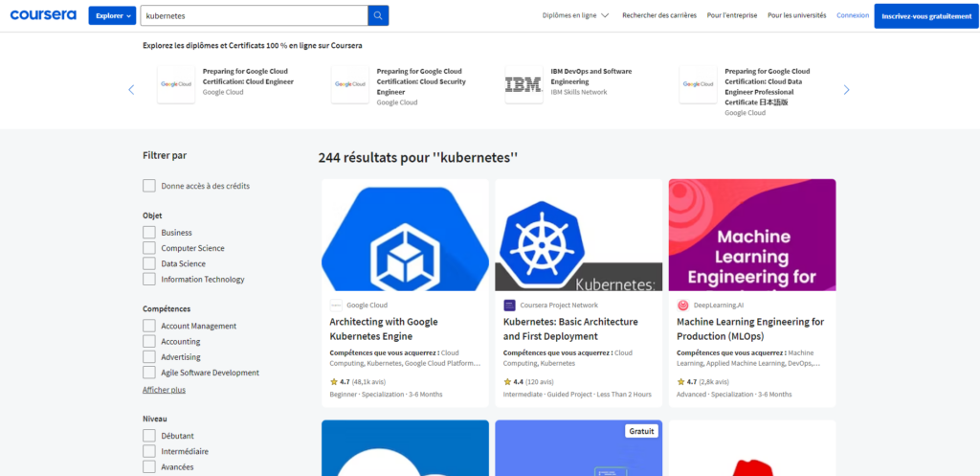Viewport: 980px width, 476px height.
Task: Check the Avancées level filter
Action: 148,466
